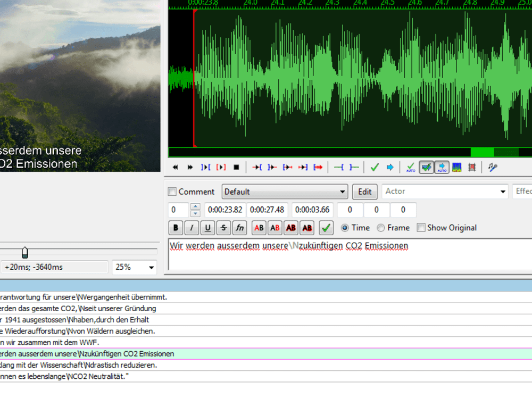
Task: Click the vertical margin field
Action: click(x=403, y=210)
